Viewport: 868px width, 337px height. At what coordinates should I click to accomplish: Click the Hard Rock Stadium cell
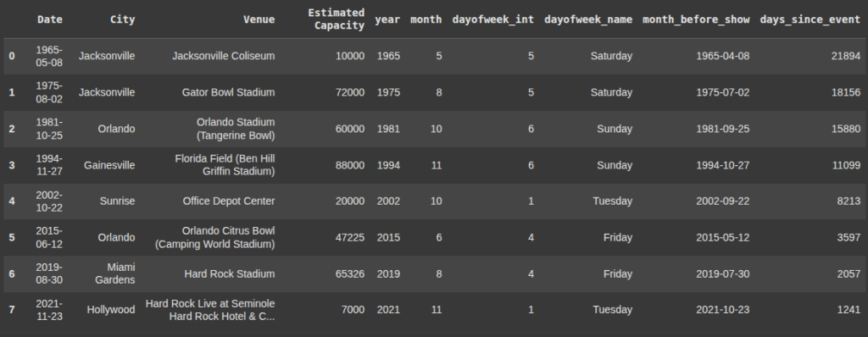click(x=230, y=273)
